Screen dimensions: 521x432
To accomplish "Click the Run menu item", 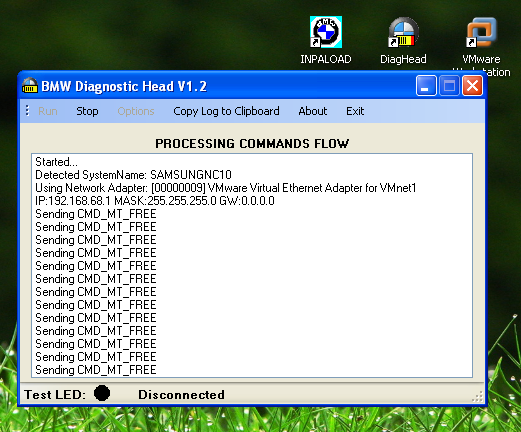I will coord(48,111).
